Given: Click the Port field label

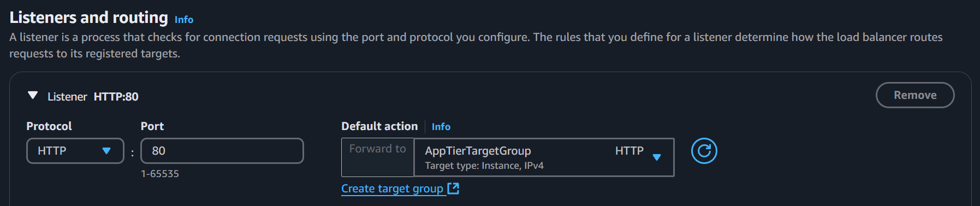Looking at the screenshot, I should pos(152,126).
